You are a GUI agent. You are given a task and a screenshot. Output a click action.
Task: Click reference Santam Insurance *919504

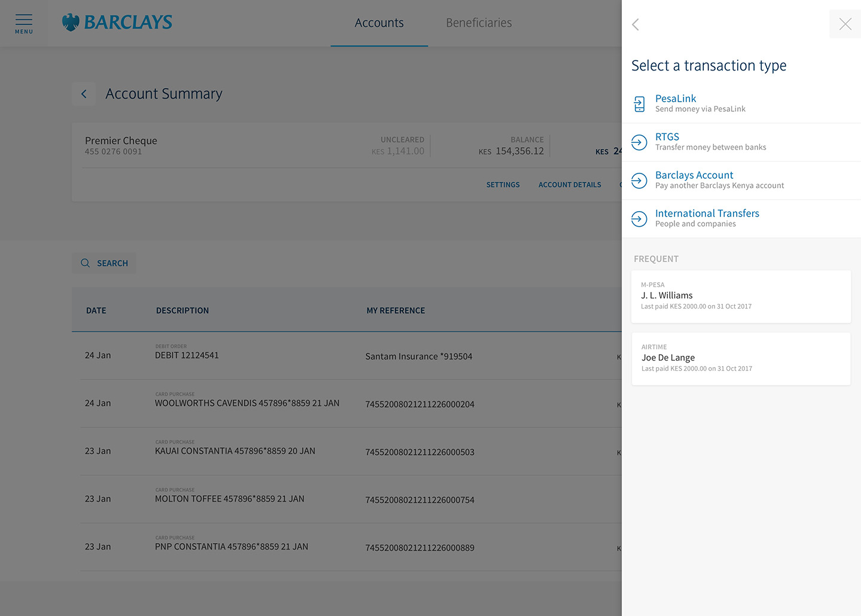coord(419,356)
